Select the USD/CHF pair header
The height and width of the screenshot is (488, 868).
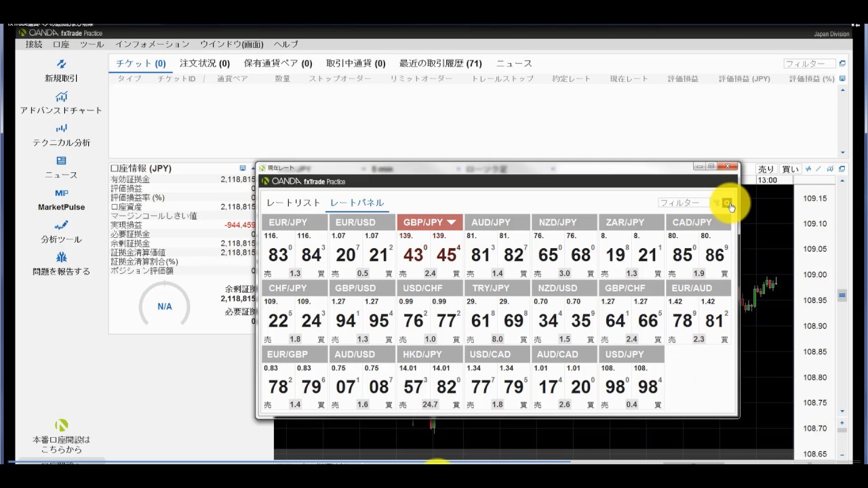[x=430, y=288]
